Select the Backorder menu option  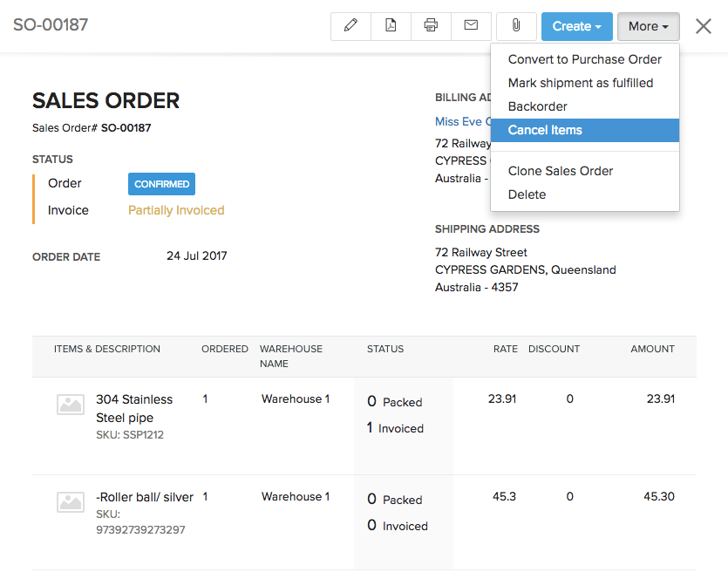(537, 106)
